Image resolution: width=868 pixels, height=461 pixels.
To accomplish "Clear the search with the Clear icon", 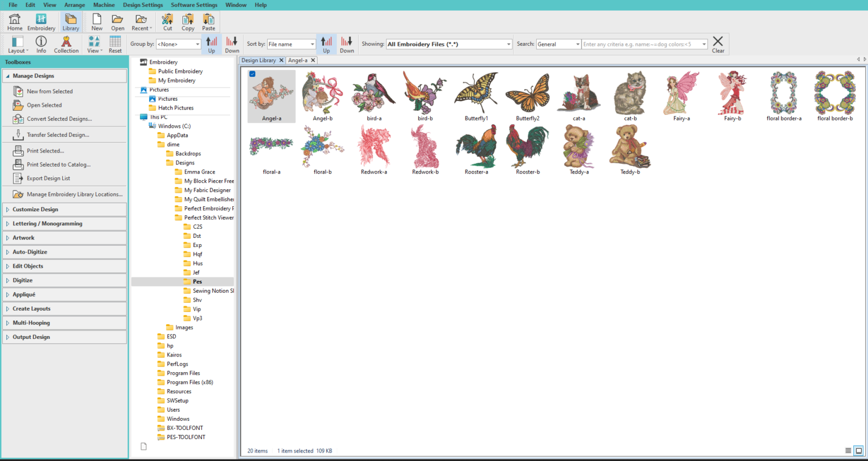I will [718, 44].
